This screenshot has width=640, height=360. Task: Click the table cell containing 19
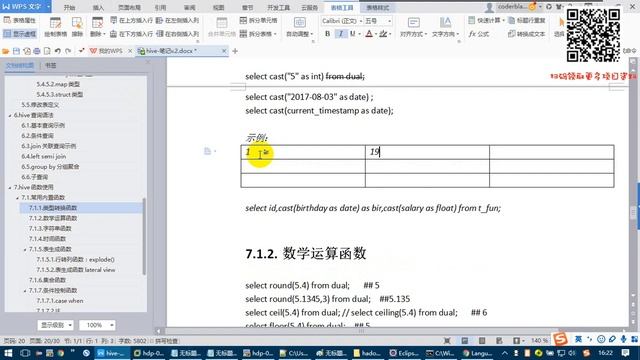click(x=427, y=152)
